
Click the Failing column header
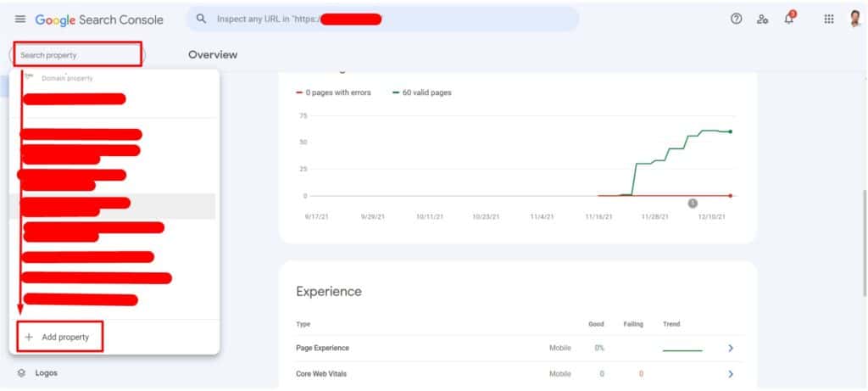click(x=633, y=324)
